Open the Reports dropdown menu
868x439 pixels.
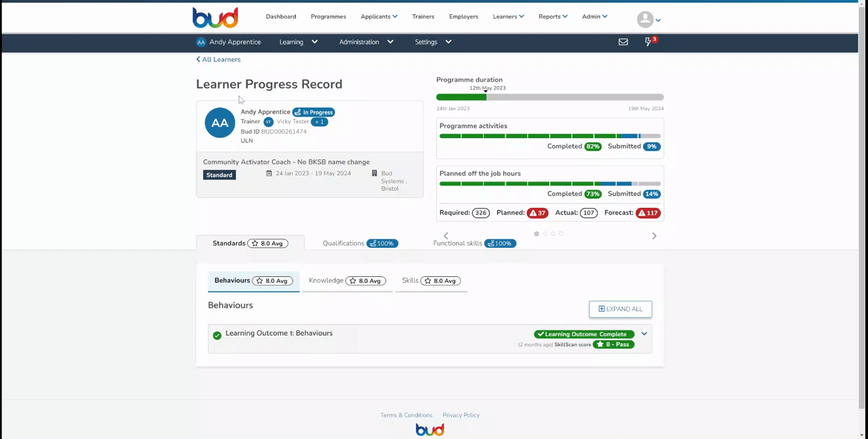tap(553, 16)
